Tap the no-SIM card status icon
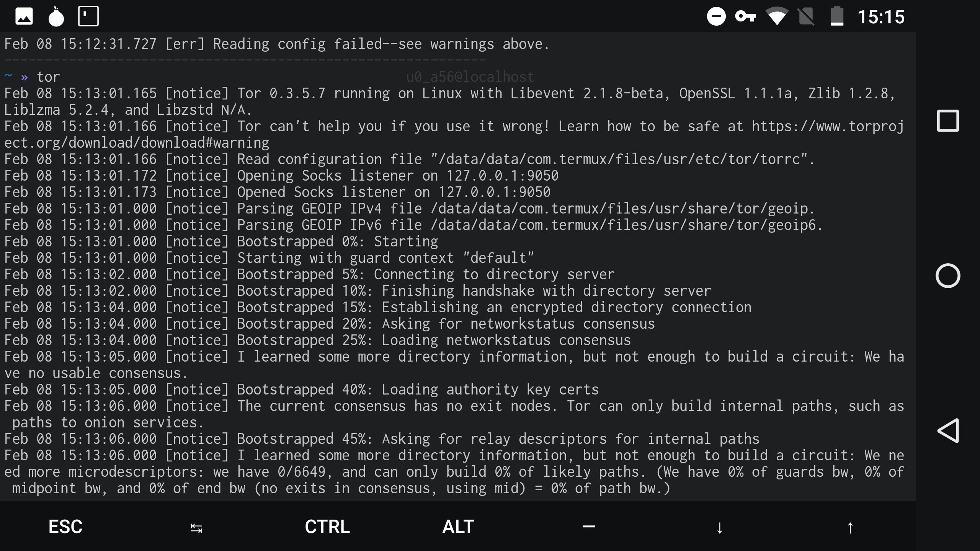The width and height of the screenshot is (980, 551). (806, 17)
